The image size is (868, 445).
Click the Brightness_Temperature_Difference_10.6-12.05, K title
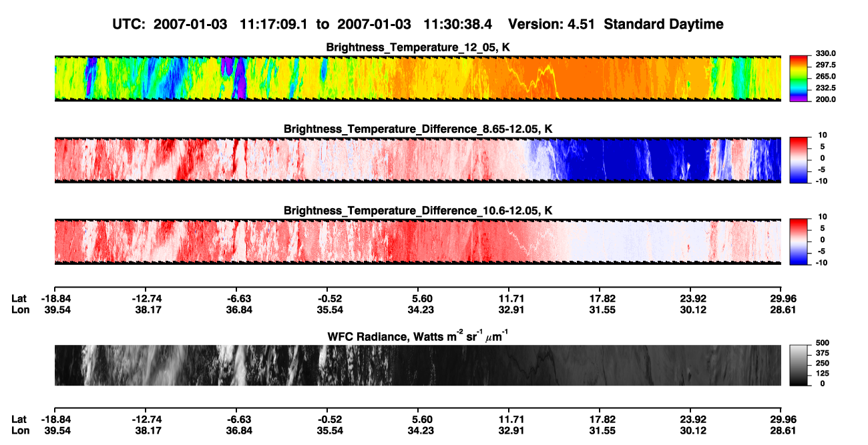[418, 211]
